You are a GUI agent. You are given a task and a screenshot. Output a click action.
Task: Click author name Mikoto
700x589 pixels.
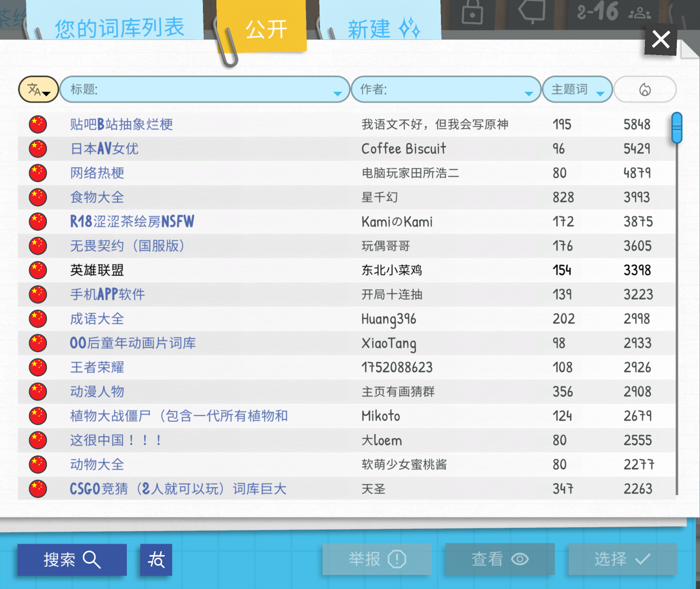pyautogui.click(x=380, y=416)
